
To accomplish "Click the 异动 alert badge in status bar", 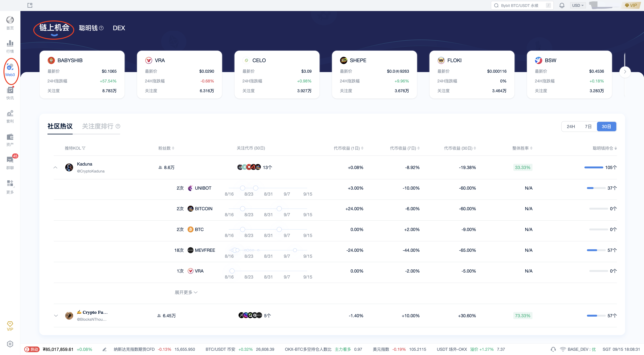I will coord(32,349).
